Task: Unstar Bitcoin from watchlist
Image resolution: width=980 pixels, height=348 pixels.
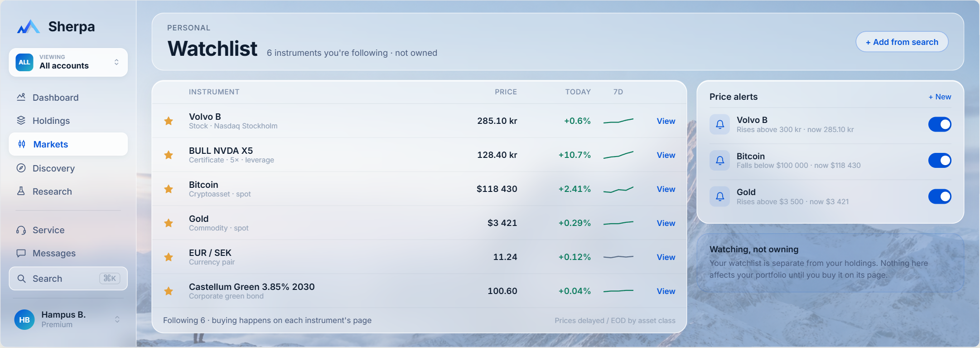Action: [x=169, y=189]
